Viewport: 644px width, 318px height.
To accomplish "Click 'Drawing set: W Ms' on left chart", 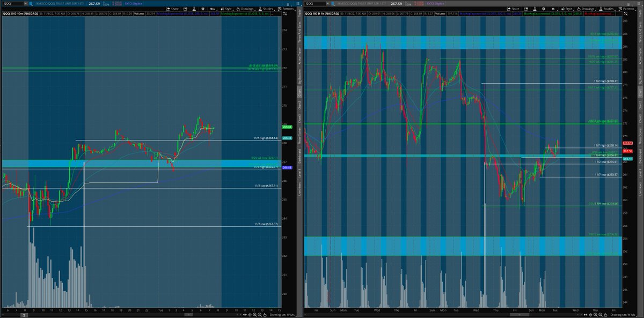I will tap(282, 315).
